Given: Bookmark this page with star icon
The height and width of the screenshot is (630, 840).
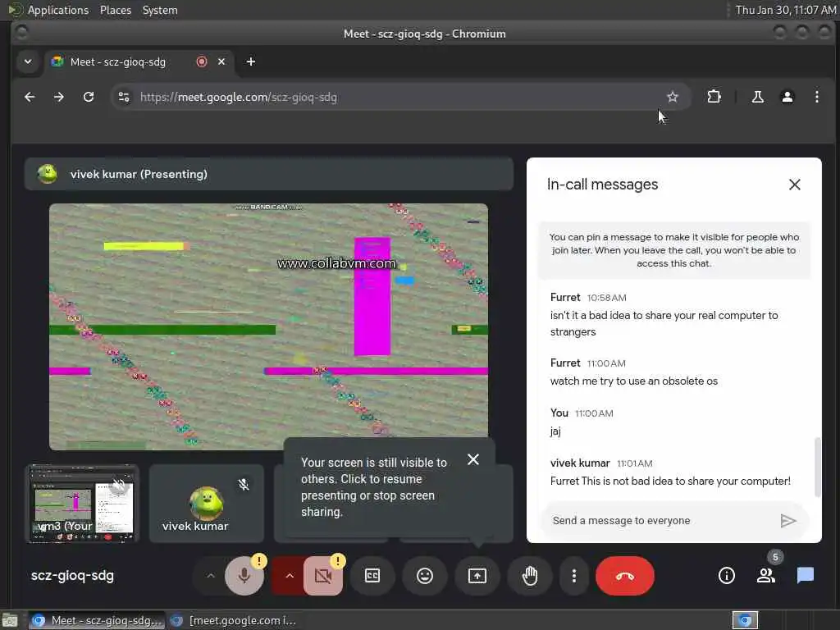Looking at the screenshot, I should coord(673,97).
